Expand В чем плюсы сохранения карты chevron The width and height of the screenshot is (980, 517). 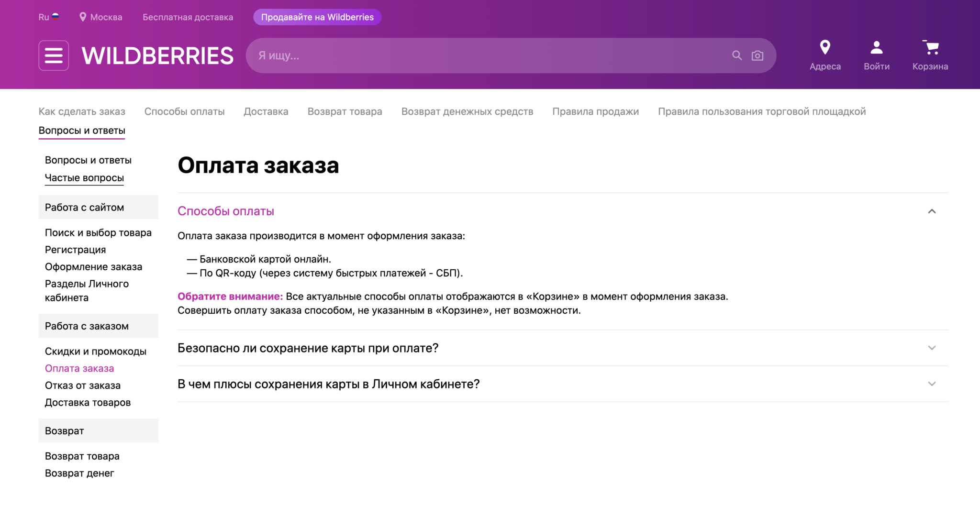coord(932,384)
